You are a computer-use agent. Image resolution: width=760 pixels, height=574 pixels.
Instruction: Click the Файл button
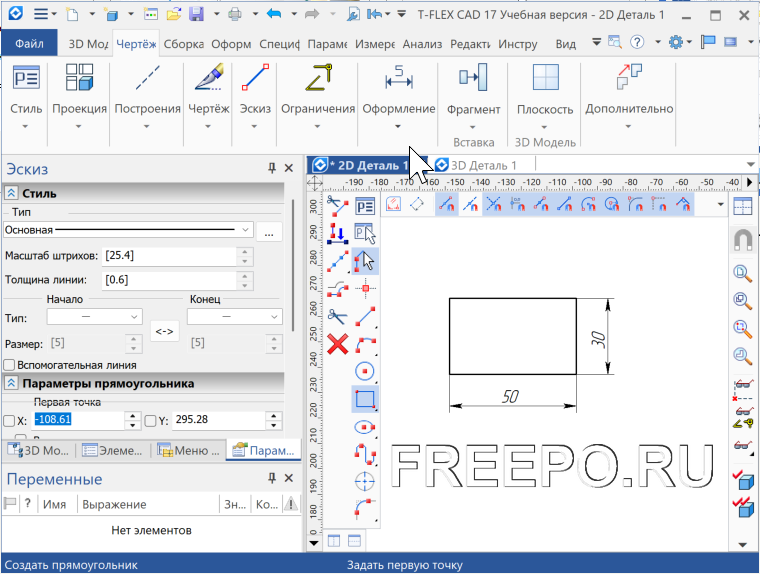point(30,45)
